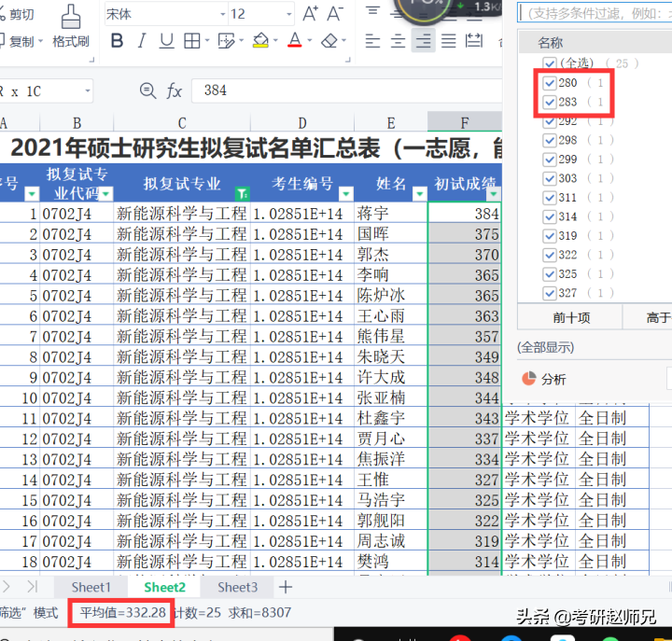Uncheck the 325 filter value
The width and height of the screenshot is (672, 641).
point(549,273)
